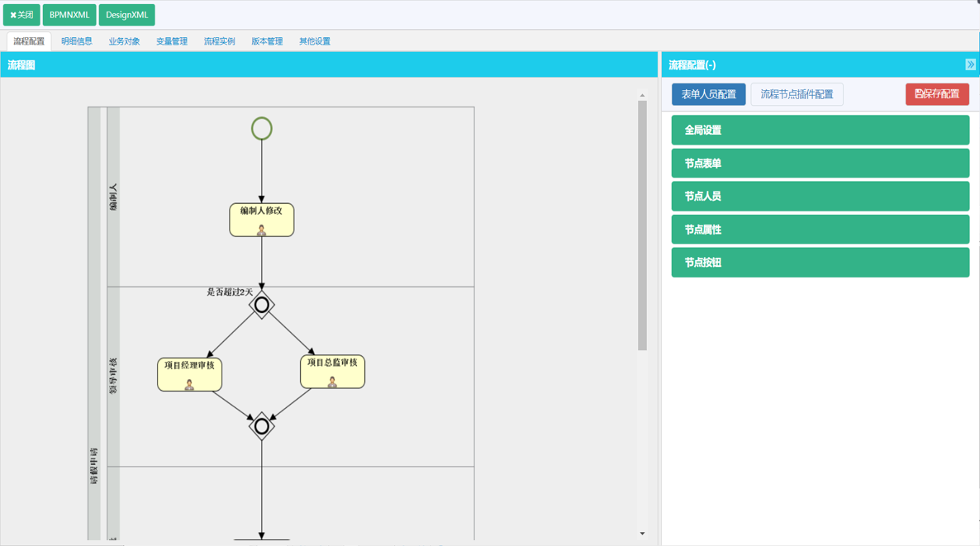The height and width of the screenshot is (546, 980).
Task: Open the 变量管理 tab
Action: [172, 41]
